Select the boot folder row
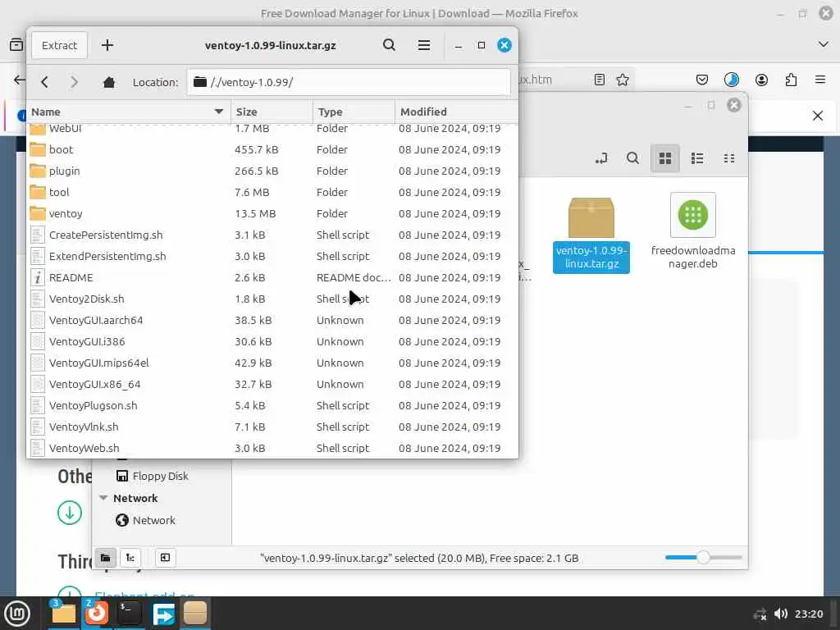This screenshot has width=840, height=630. point(272,149)
